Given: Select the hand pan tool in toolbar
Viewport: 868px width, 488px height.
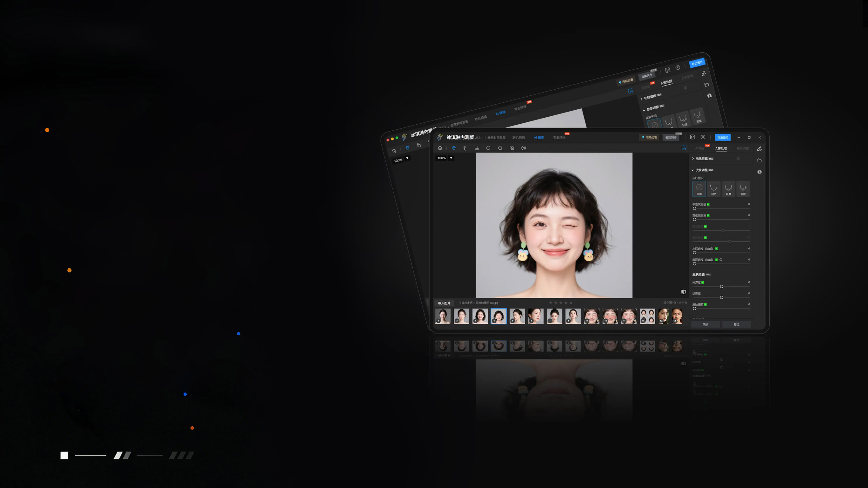Looking at the screenshot, I should coord(454,148).
